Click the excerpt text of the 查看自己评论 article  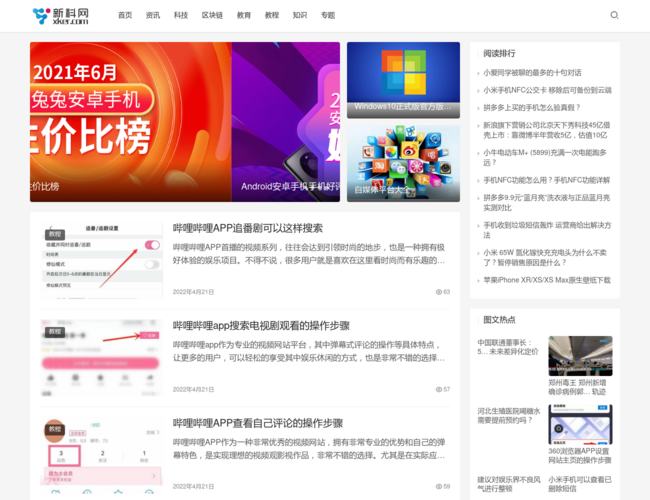pyautogui.click(x=309, y=449)
